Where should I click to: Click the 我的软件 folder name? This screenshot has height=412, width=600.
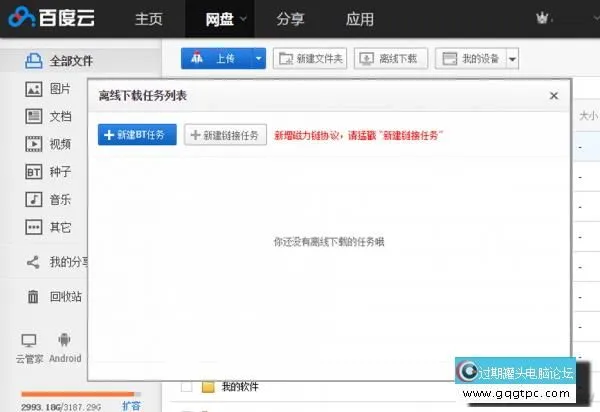click(x=240, y=387)
